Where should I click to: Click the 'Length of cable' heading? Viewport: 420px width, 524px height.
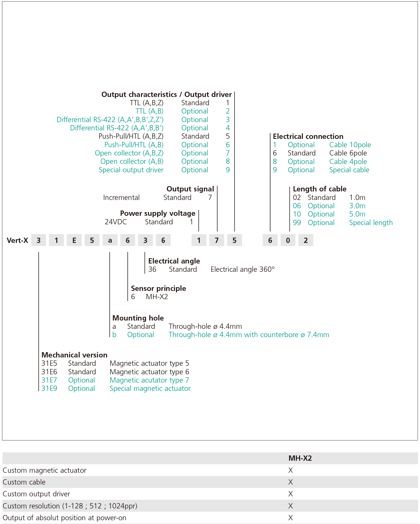[320, 189]
